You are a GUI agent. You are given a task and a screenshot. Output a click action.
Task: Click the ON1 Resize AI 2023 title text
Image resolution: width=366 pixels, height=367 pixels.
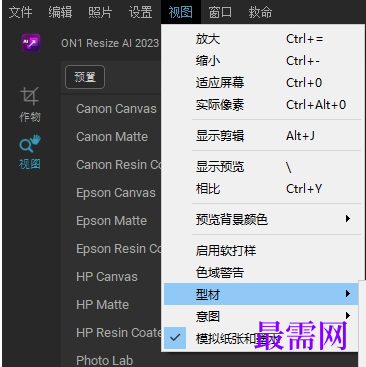click(110, 43)
